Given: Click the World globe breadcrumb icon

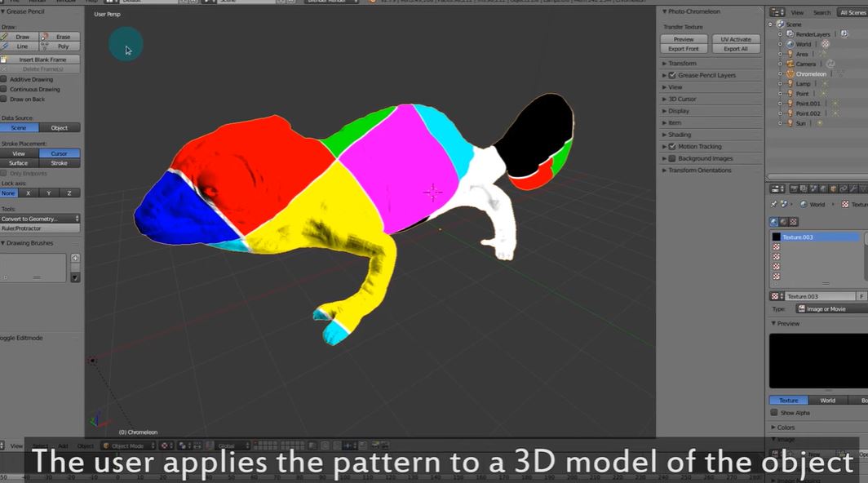Looking at the screenshot, I should click(x=804, y=205).
